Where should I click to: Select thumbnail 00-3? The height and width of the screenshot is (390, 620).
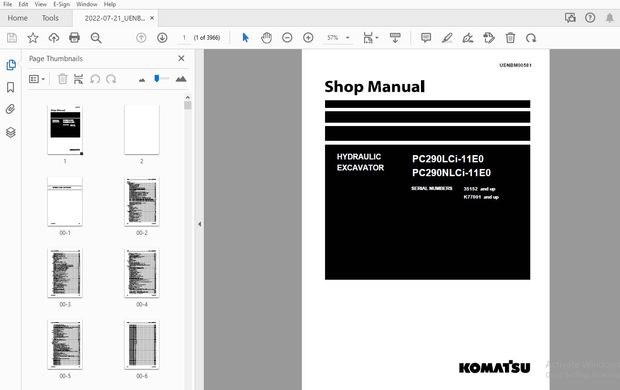65,273
